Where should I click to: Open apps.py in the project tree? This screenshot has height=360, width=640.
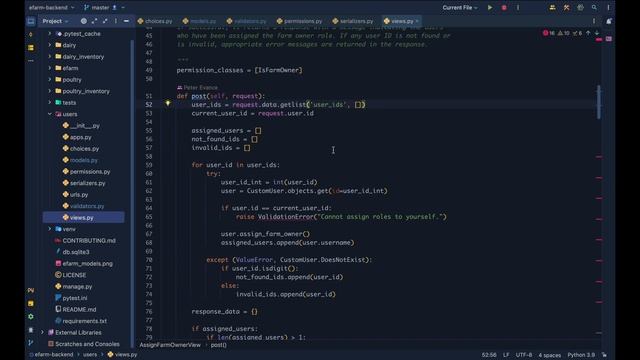coord(77,137)
